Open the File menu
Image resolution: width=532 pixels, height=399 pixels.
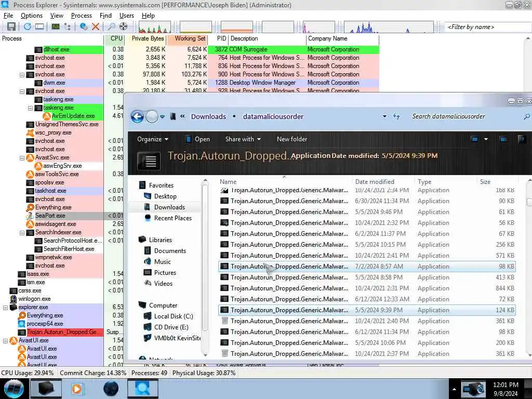point(8,16)
